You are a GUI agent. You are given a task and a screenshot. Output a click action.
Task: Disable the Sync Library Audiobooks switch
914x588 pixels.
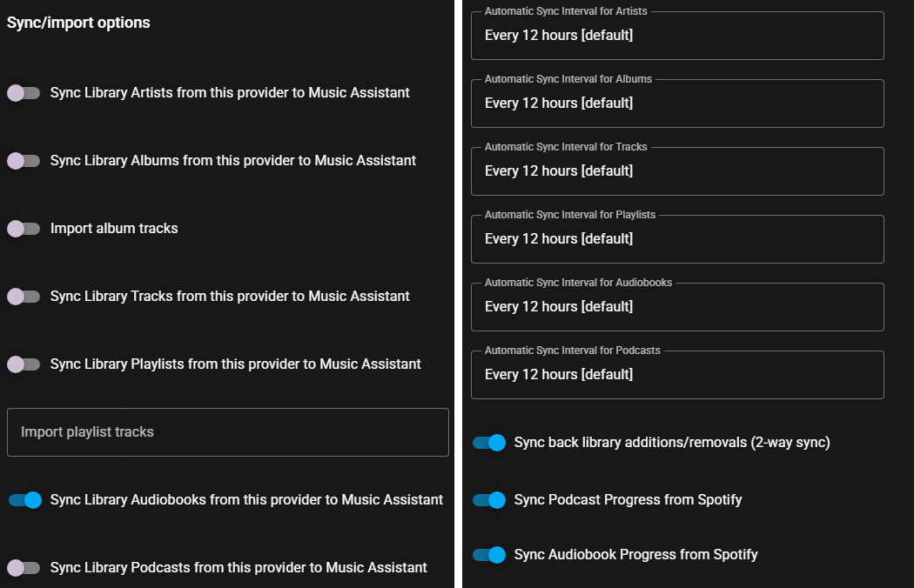(x=25, y=500)
